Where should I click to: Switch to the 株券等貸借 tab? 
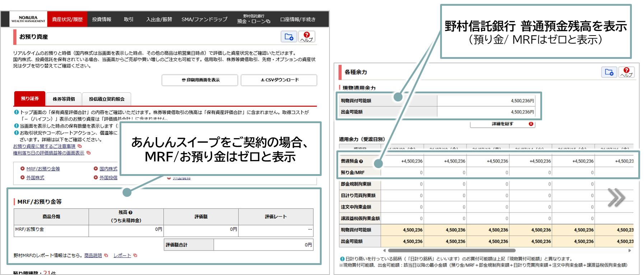(64, 99)
